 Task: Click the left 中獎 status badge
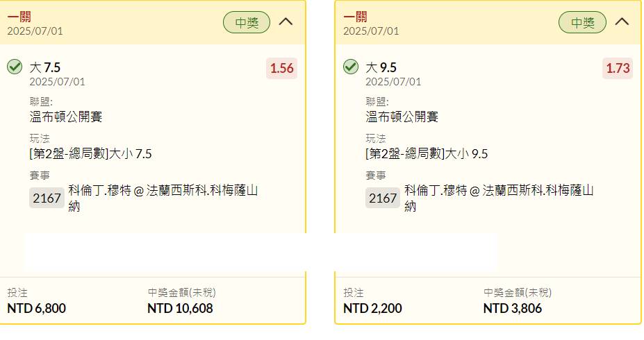click(247, 22)
